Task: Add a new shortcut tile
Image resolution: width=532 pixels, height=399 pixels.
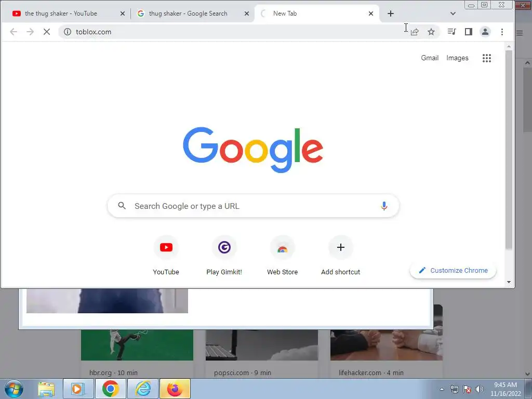Action: tap(341, 256)
